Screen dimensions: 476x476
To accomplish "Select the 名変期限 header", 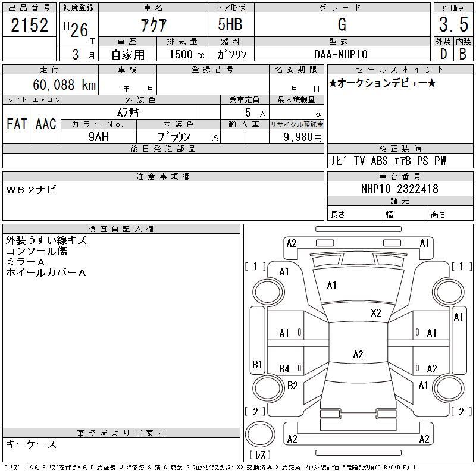I will (296, 70).
